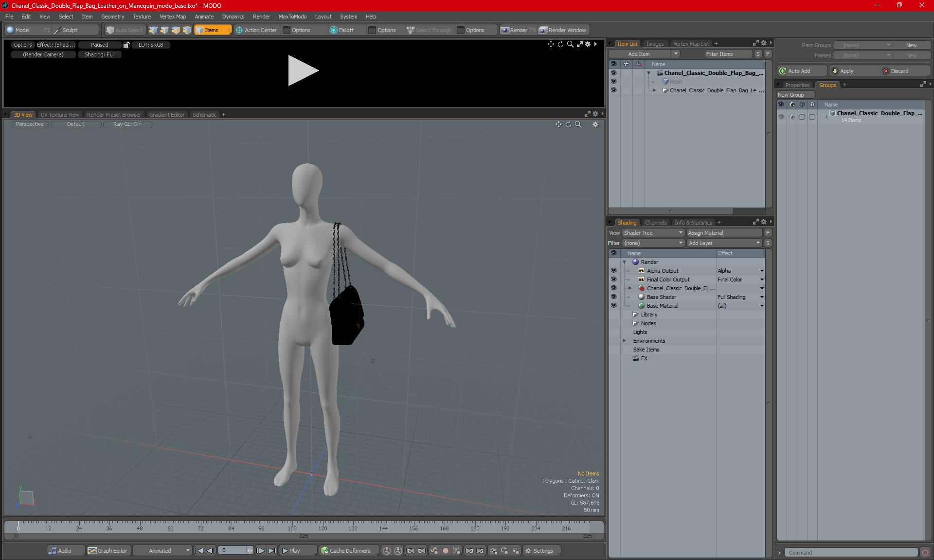The height and width of the screenshot is (560, 934).
Task: Click 3D viewport gear settings icon
Action: coord(595,124)
